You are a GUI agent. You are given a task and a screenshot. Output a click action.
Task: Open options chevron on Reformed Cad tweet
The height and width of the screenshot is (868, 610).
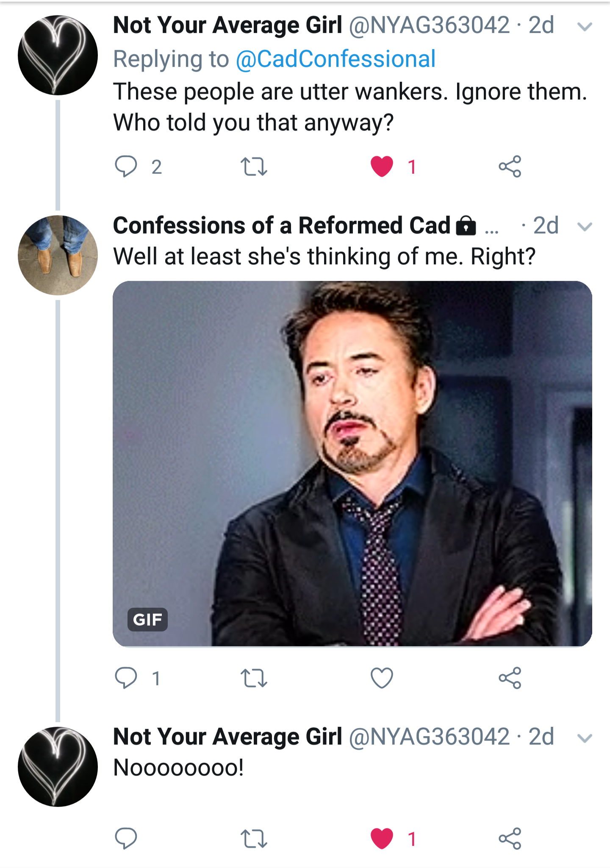(585, 227)
